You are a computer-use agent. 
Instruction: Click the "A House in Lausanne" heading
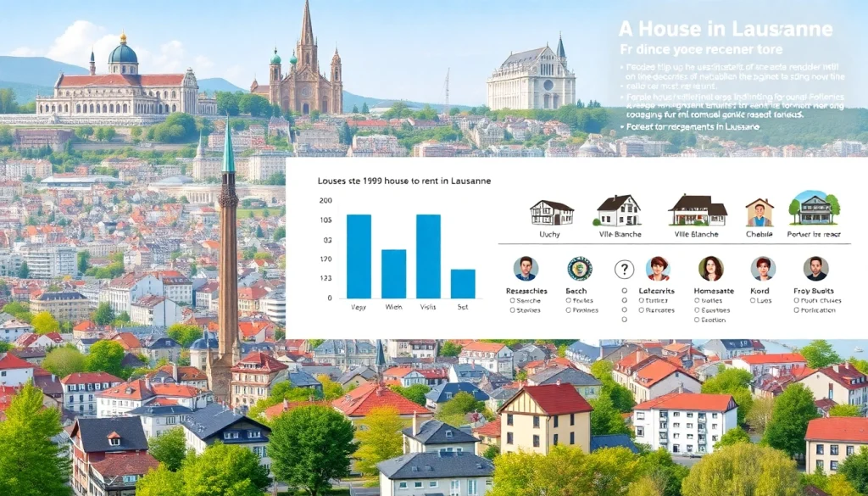tap(726, 30)
